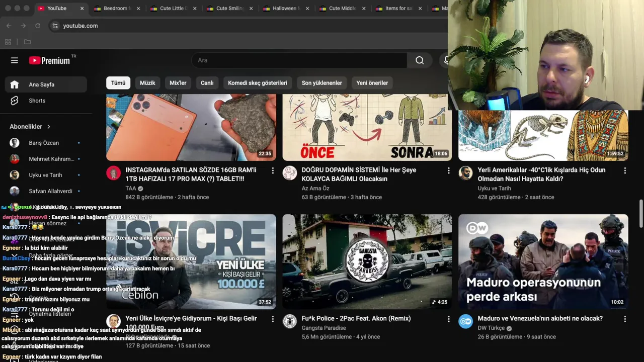Select the Yeni öneriler chip

tap(372, 83)
